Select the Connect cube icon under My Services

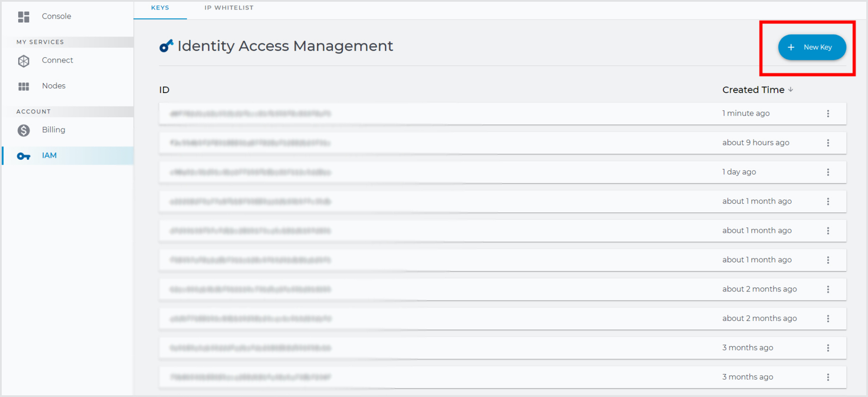[23, 61]
